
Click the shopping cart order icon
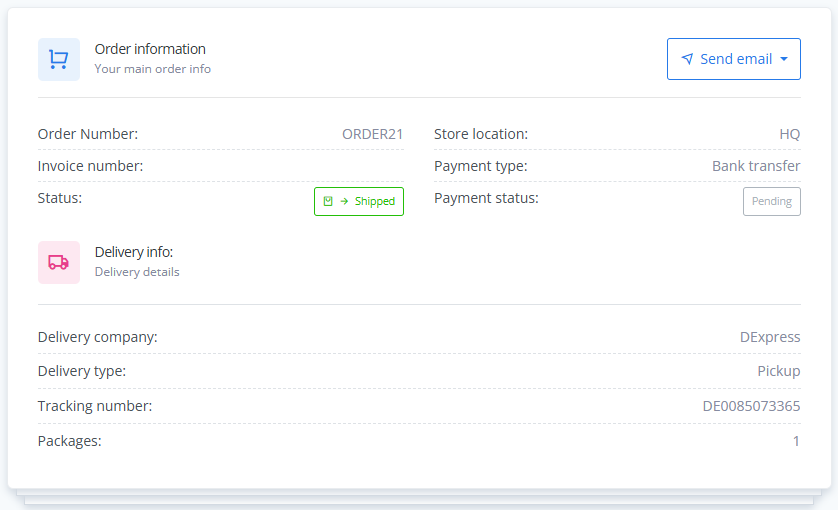pos(59,59)
